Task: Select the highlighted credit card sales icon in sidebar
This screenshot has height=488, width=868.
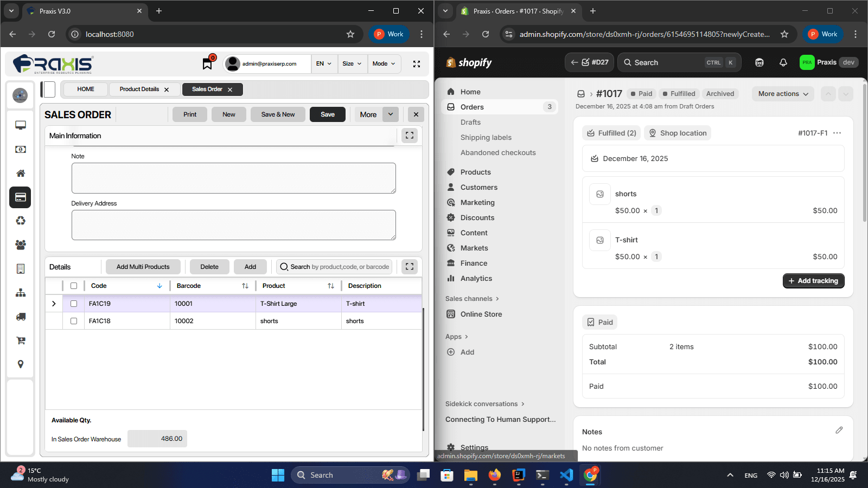Action: [20, 197]
